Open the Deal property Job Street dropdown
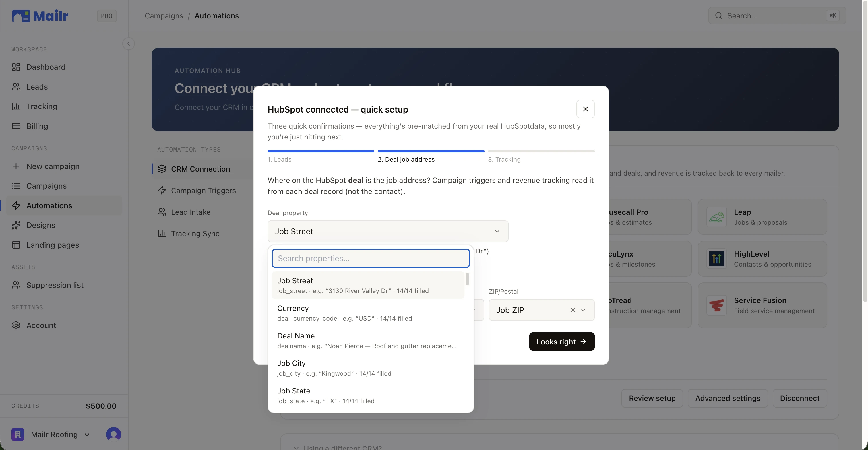 tap(388, 231)
